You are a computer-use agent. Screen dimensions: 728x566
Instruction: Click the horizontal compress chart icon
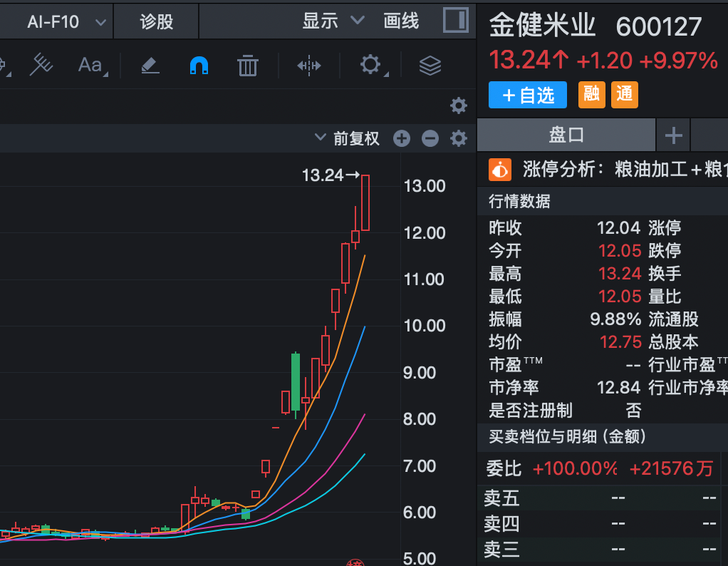tap(308, 66)
